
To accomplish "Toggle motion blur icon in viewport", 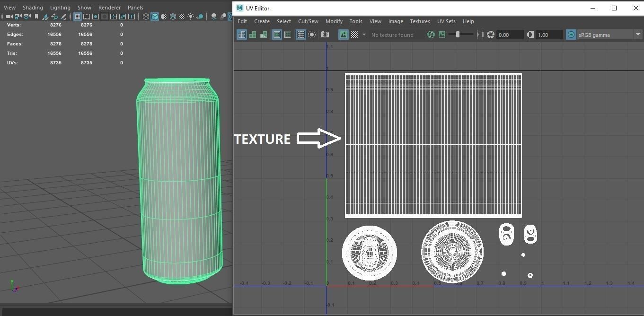I will pos(223,17).
